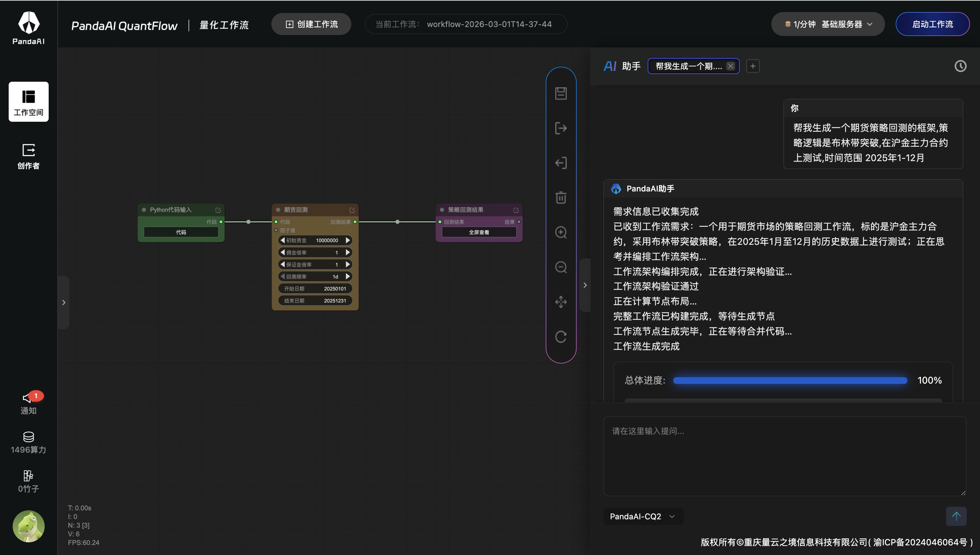Viewport: 980px width, 555px height.
Task: View the 1496算力 compute balance
Action: [29, 443]
